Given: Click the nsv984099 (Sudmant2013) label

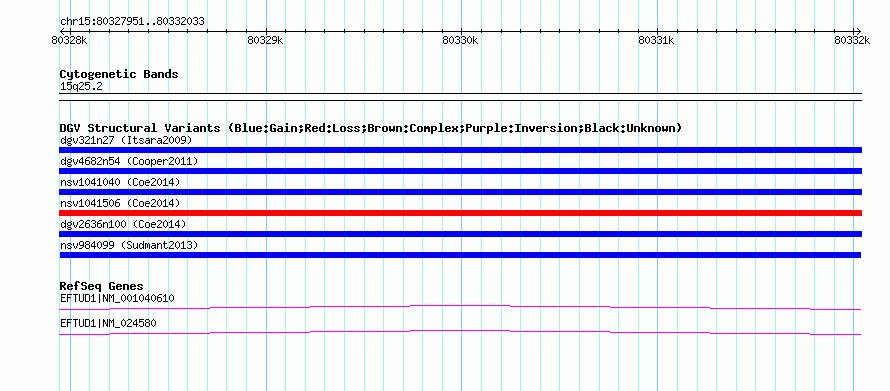Looking at the screenshot, I should [x=129, y=245].
